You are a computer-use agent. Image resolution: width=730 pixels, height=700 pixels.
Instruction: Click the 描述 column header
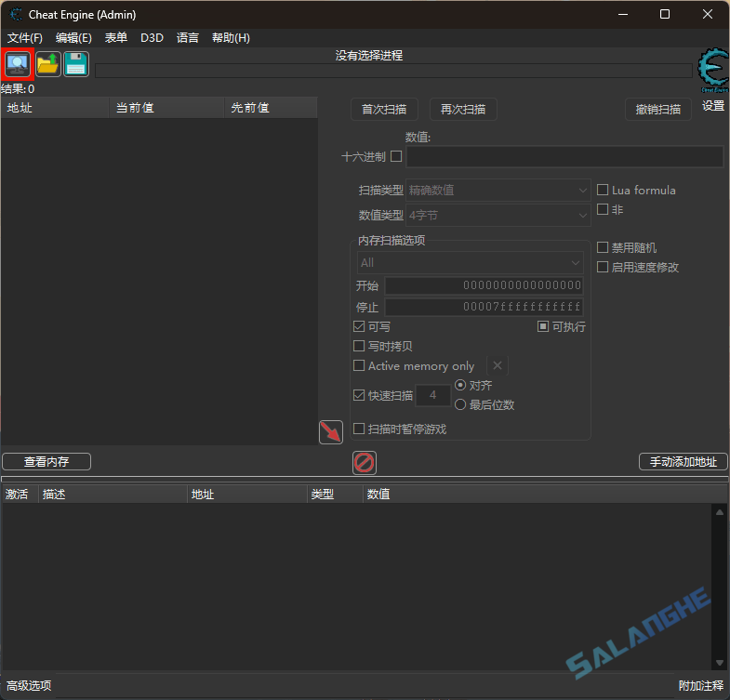click(113, 495)
